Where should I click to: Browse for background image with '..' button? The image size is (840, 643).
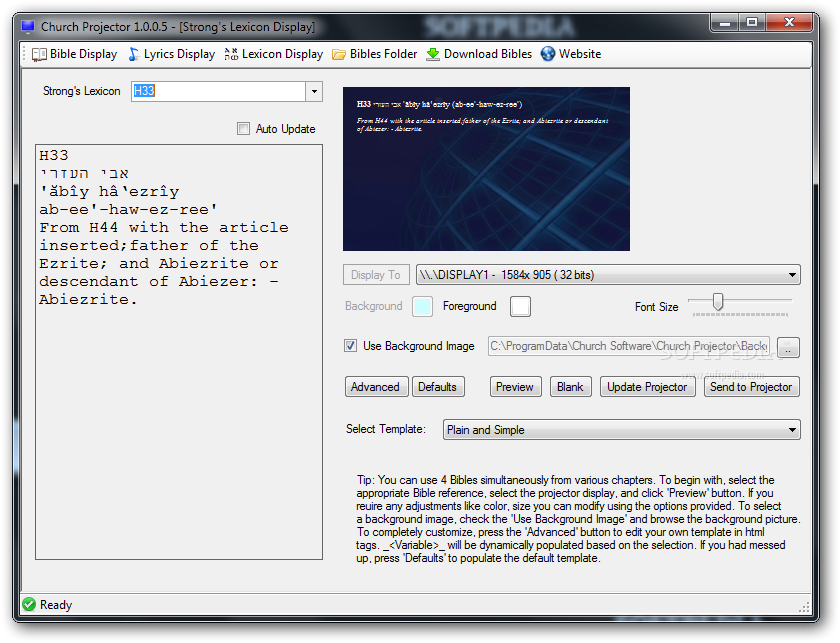(x=788, y=347)
